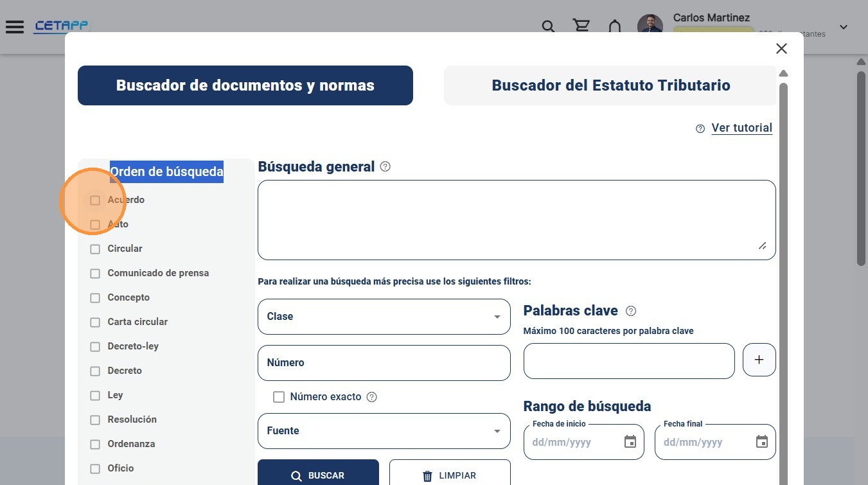Select the Decreto-ley checkbox

point(95,347)
